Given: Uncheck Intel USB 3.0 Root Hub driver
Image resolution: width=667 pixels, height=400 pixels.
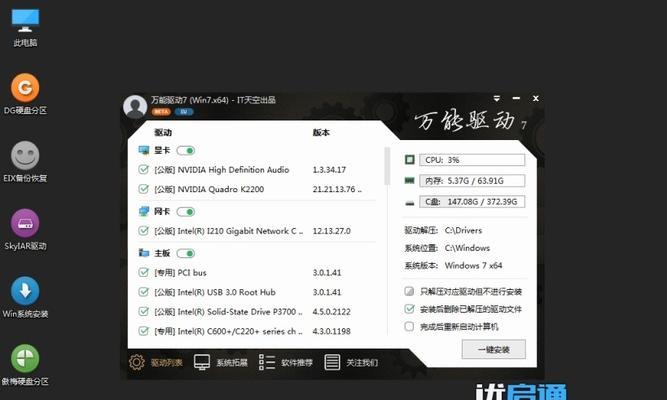Looking at the screenshot, I should click(x=144, y=292).
